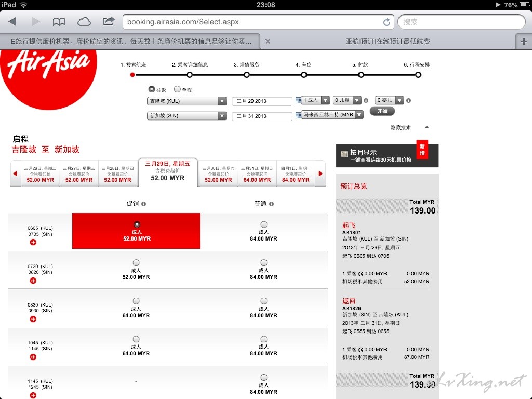Screen dimensions: 532x399
Task: Click step 2 乘客详细信息 marker
Action: point(190,75)
